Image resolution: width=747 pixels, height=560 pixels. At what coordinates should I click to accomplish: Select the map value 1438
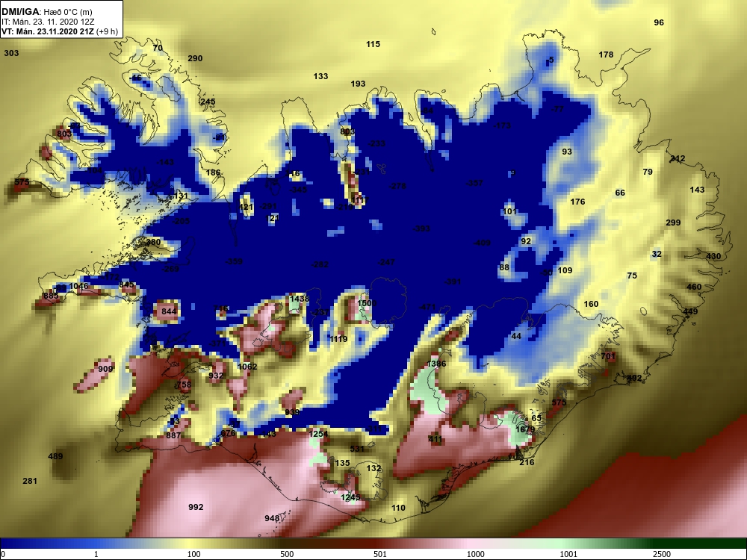pyautogui.click(x=300, y=299)
